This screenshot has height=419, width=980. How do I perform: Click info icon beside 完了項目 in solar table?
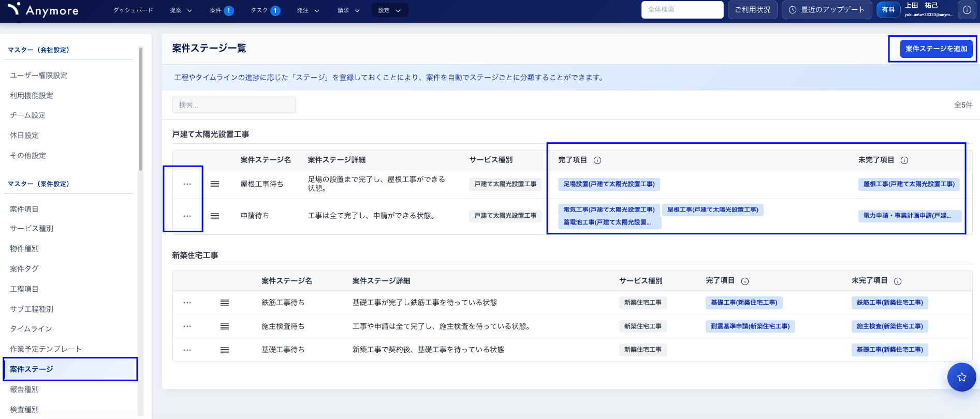click(597, 160)
